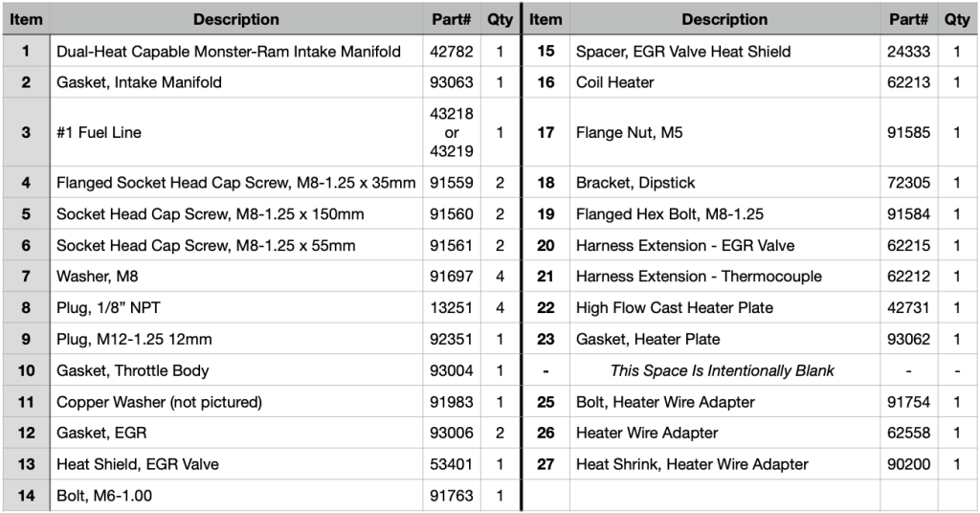
Task: Click the left Description column header
Action: pyautogui.click(x=235, y=19)
